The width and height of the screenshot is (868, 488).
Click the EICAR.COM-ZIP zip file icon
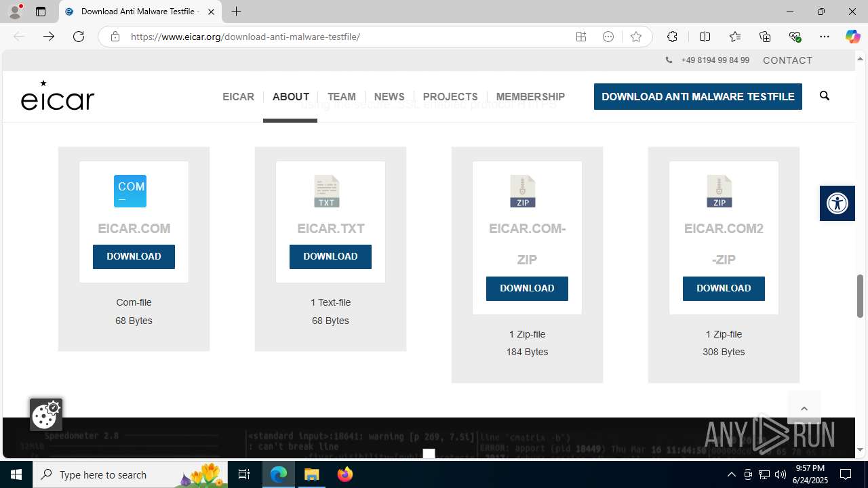coord(523,191)
